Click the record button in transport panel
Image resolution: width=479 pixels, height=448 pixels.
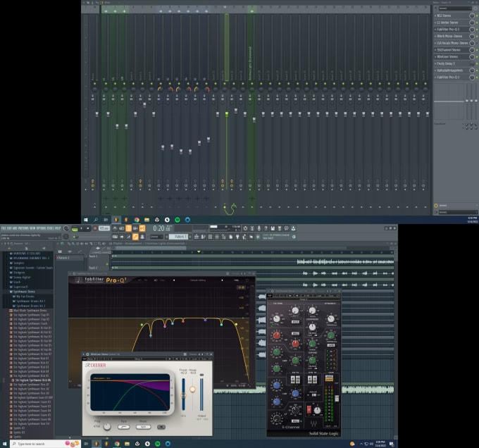(95, 228)
